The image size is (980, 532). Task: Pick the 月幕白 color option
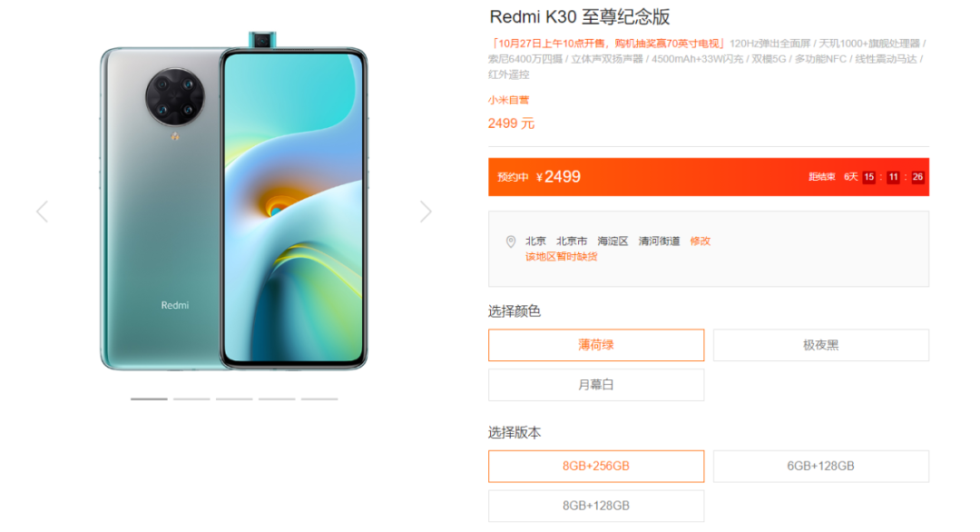595,384
